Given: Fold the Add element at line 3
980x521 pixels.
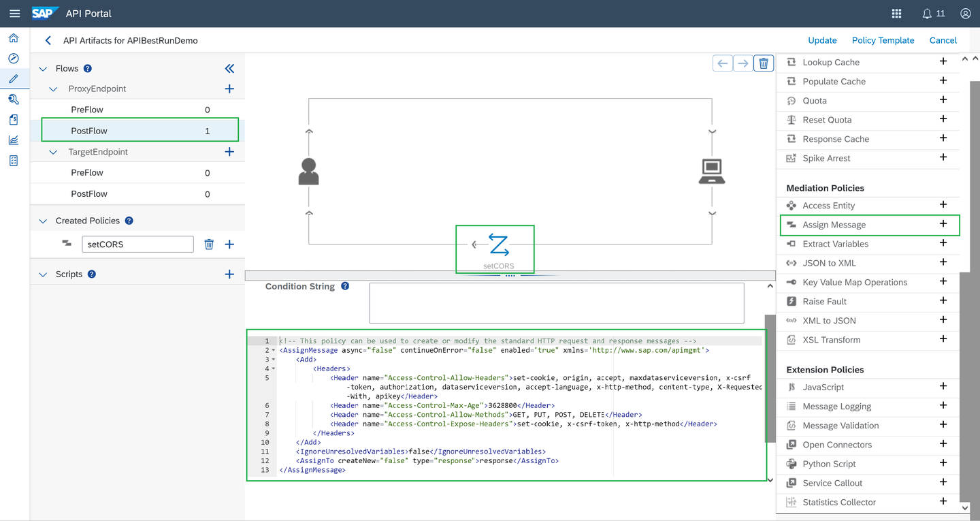Looking at the screenshot, I should [x=274, y=360].
